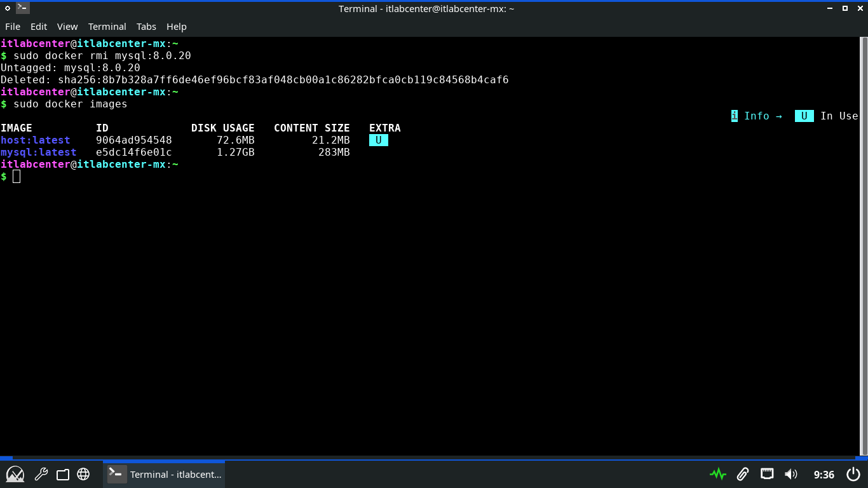Open the Help menu
Screen dimensions: 868x488
click(x=177, y=27)
